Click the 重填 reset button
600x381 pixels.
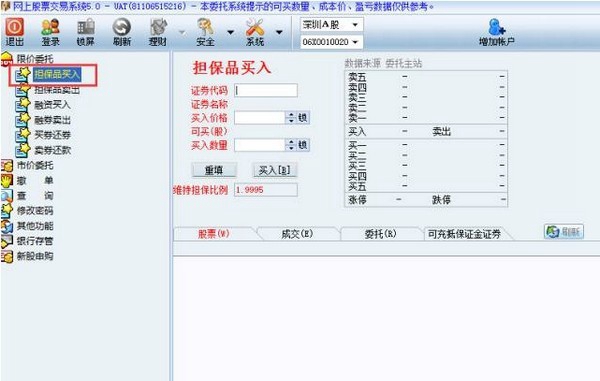coord(214,170)
